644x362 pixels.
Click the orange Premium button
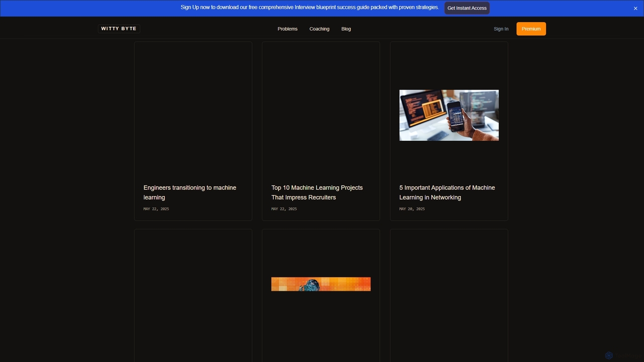pos(531,29)
